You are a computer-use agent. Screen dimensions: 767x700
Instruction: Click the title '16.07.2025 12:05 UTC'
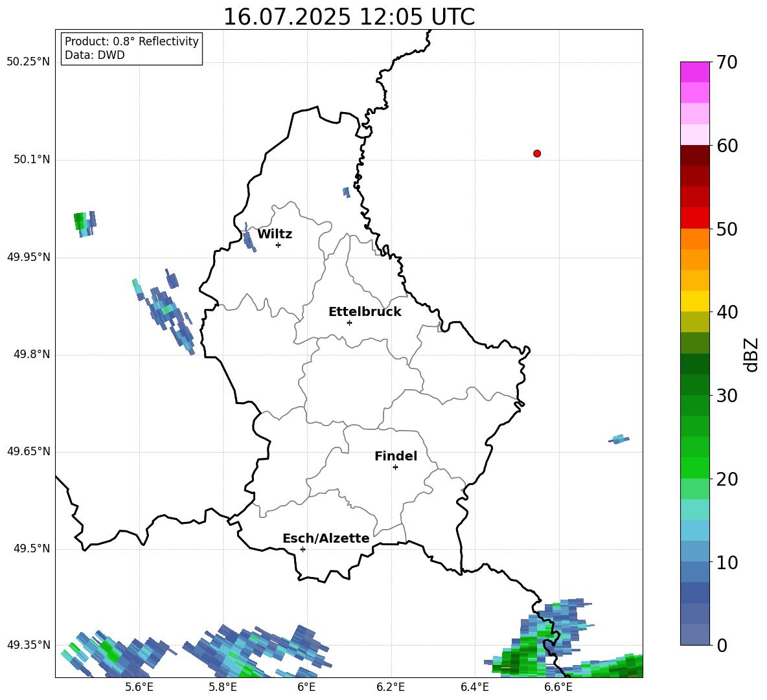pos(349,17)
